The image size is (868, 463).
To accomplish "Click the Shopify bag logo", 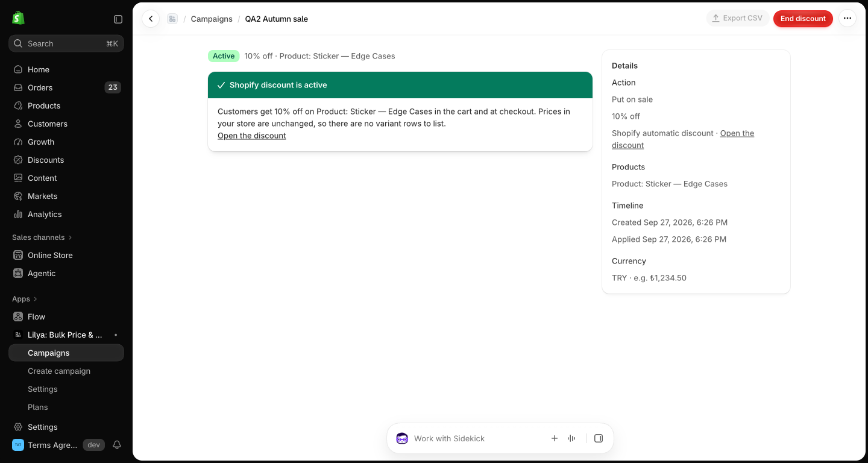I will coord(18,18).
